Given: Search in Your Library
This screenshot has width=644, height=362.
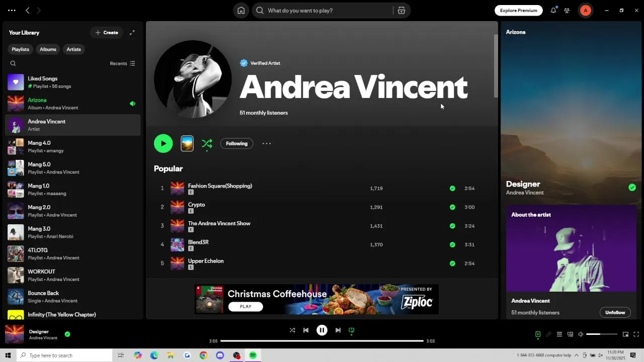Looking at the screenshot, I should click(x=13, y=63).
